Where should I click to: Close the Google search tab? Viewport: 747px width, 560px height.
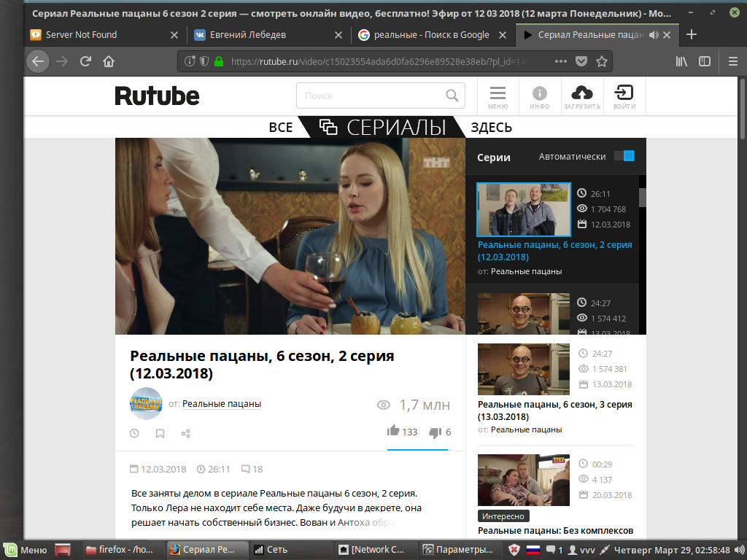502,35
